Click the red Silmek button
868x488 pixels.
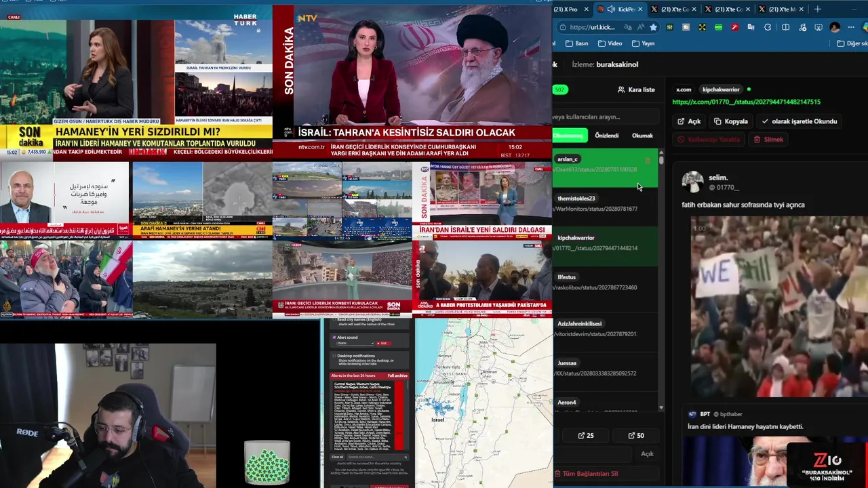(x=768, y=140)
